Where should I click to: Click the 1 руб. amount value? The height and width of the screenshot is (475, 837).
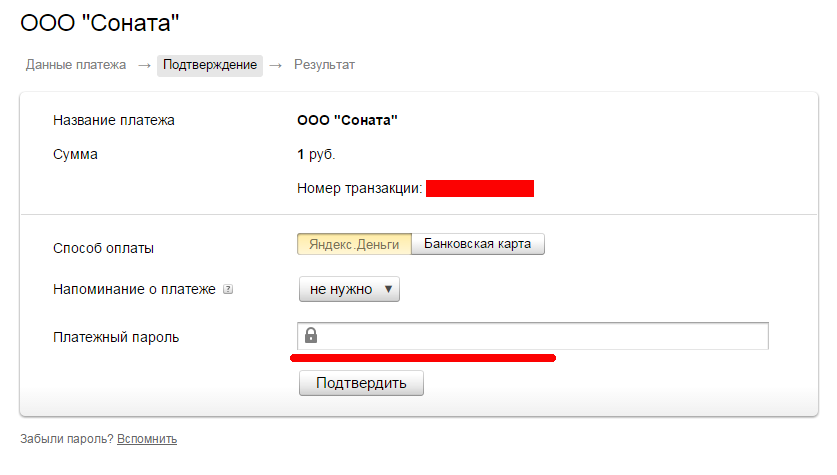click(x=316, y=155)
